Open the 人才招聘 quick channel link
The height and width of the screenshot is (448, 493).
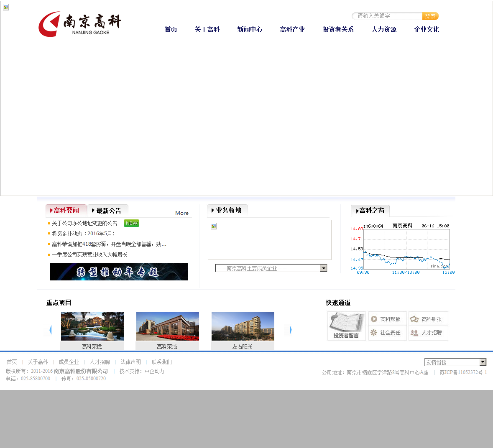point(432,332)
